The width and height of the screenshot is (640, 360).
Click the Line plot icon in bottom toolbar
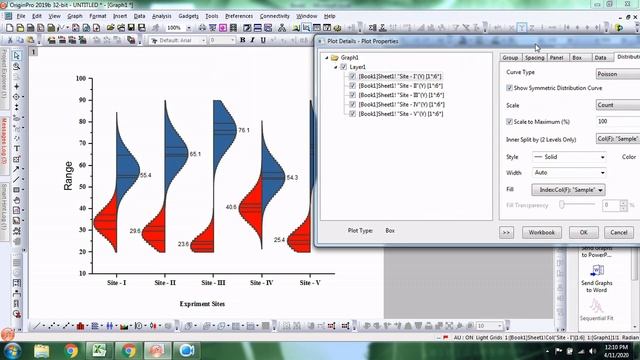tap(37, 326)
